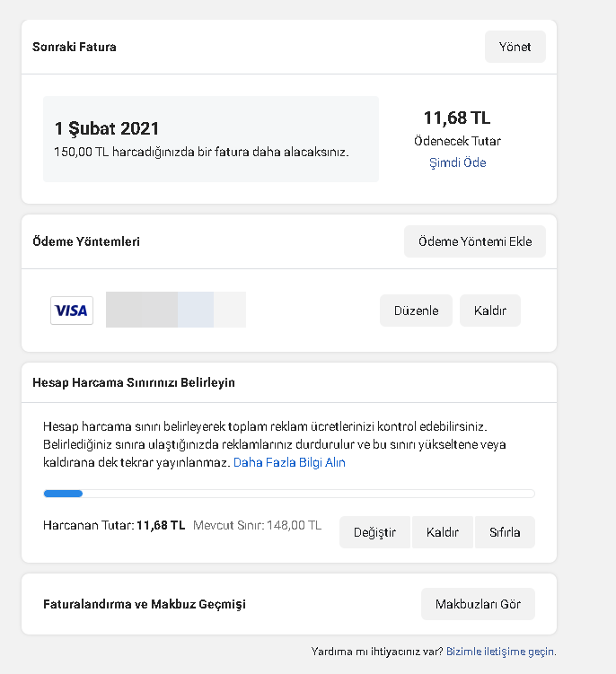Click the Faturalandırma ve Makbuz Geçmişi heading
The width and height of the screenshot is (616, 674).
coord(145,604)
